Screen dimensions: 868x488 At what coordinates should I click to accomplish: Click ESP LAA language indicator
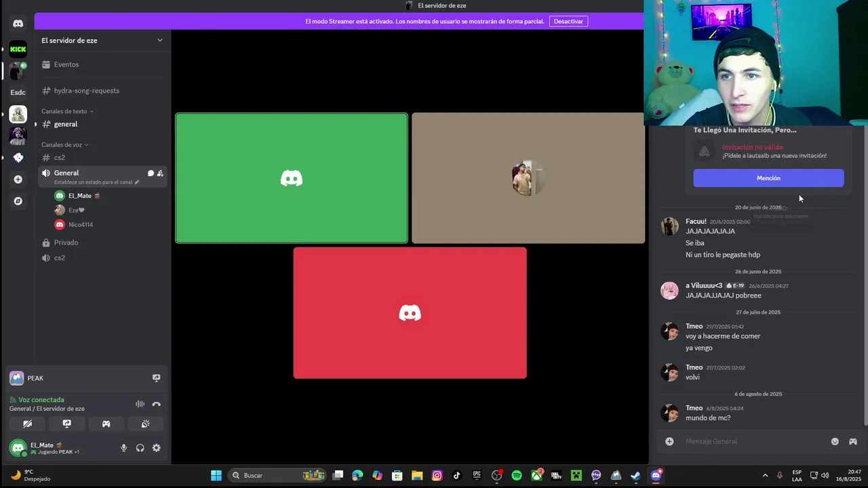(797, 475)
